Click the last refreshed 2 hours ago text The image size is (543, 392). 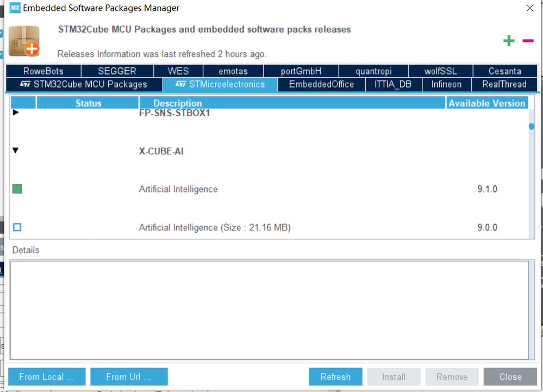click(x=162, y=54)
